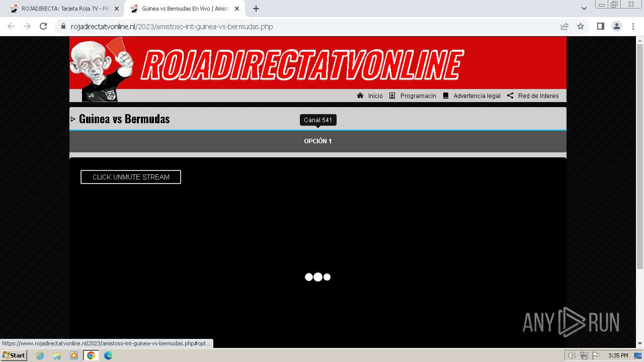Open the Programacin link
The height and width of the screenshot is (362, 644).
(418, 96)
